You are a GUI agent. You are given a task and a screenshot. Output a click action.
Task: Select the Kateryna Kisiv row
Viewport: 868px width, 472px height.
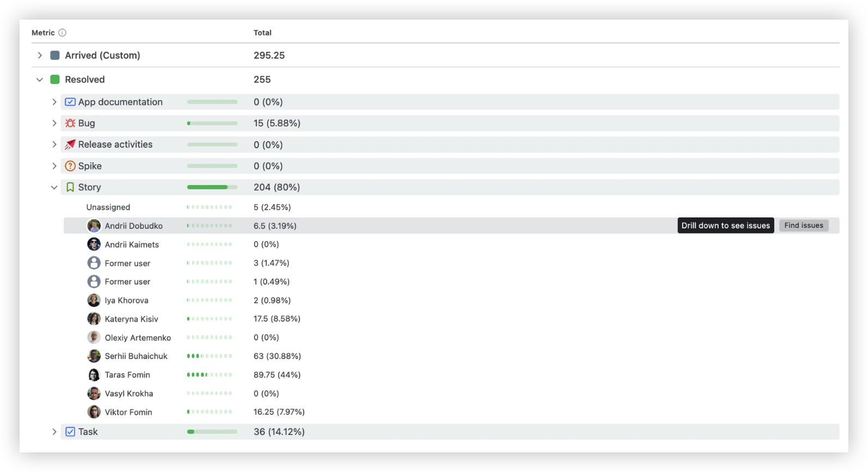[451, 319]
